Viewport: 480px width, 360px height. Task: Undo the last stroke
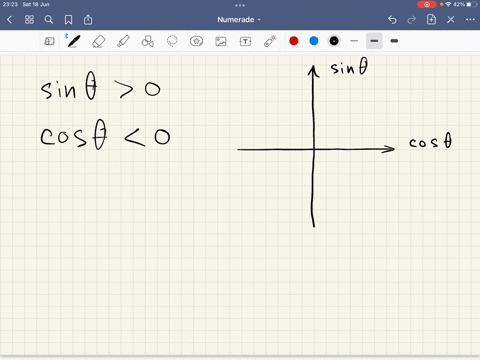pyautogui.click(x=392, y=20)
